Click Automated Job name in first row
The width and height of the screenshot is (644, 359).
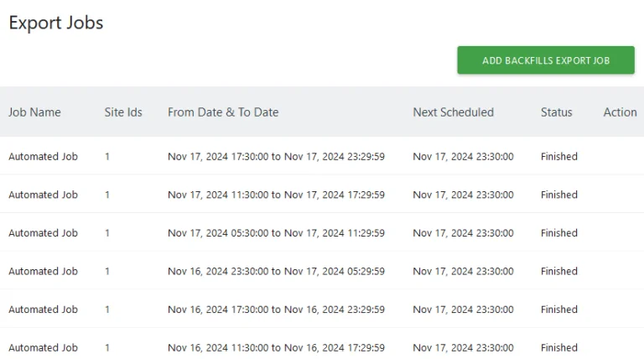[x=43, y=157]
